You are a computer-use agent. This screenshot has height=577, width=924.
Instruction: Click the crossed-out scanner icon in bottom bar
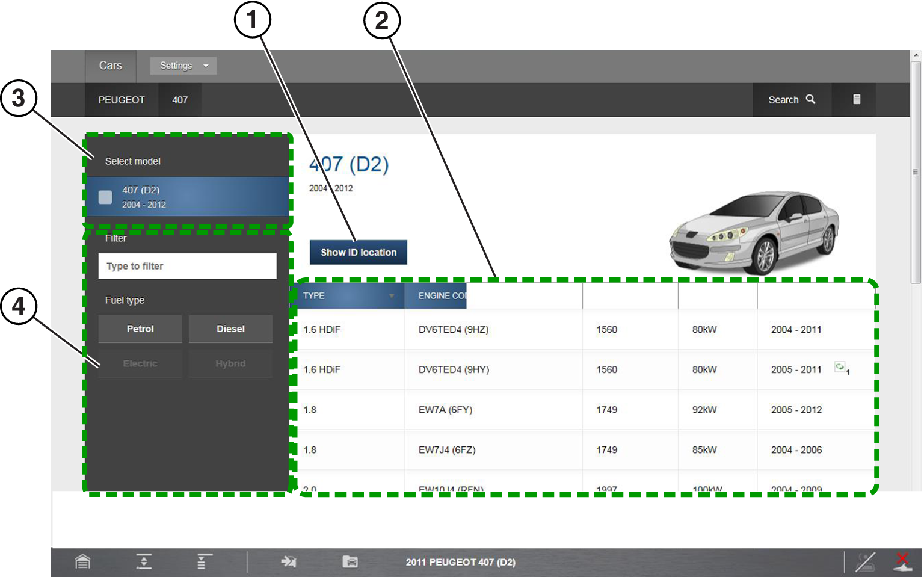pyautogui.click(x=865, y=562)
